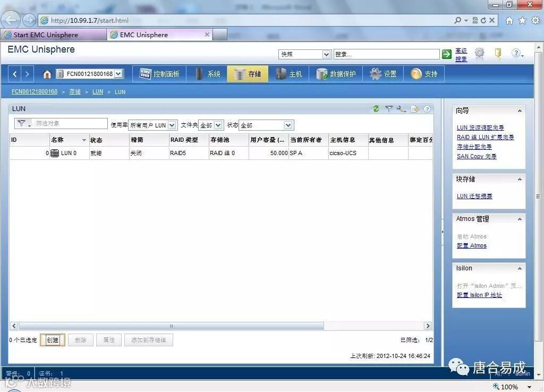Export the LUN table list

click(415, 109)
